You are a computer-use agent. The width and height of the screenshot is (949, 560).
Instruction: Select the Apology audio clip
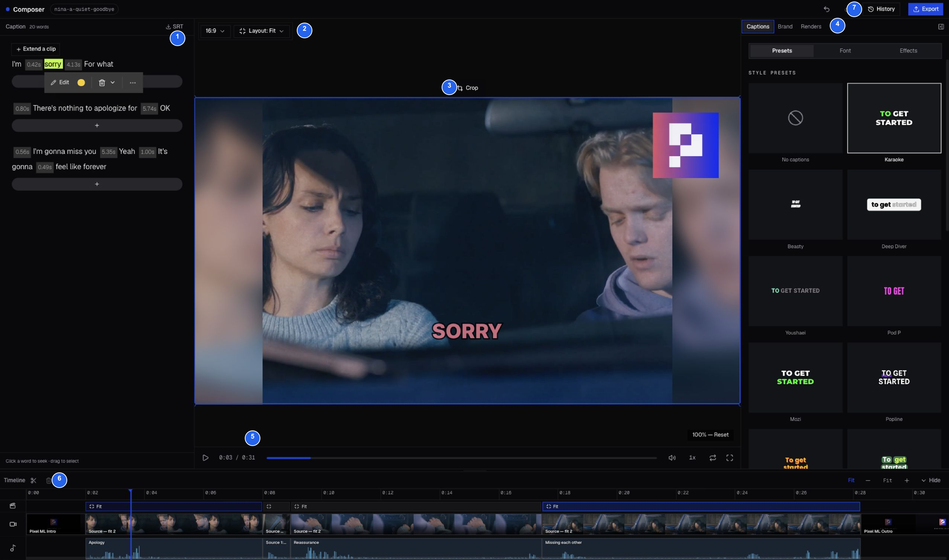[173, 549]
